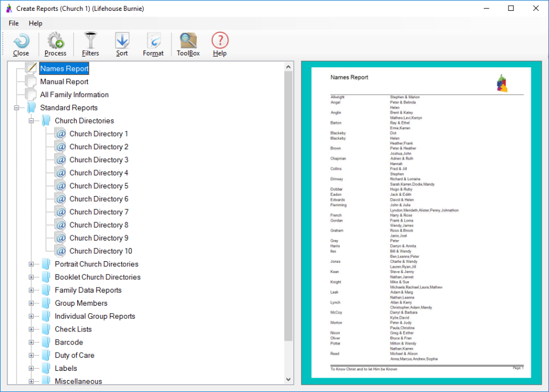549x392 pixels.
Task: Click the Help question mark icon
Action: pos(220,42)
